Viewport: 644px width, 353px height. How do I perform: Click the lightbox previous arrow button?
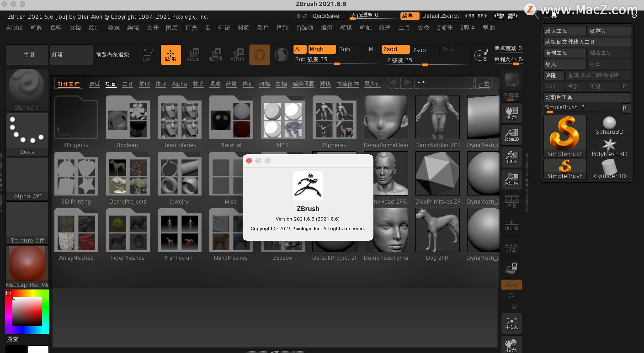(393, 83)
